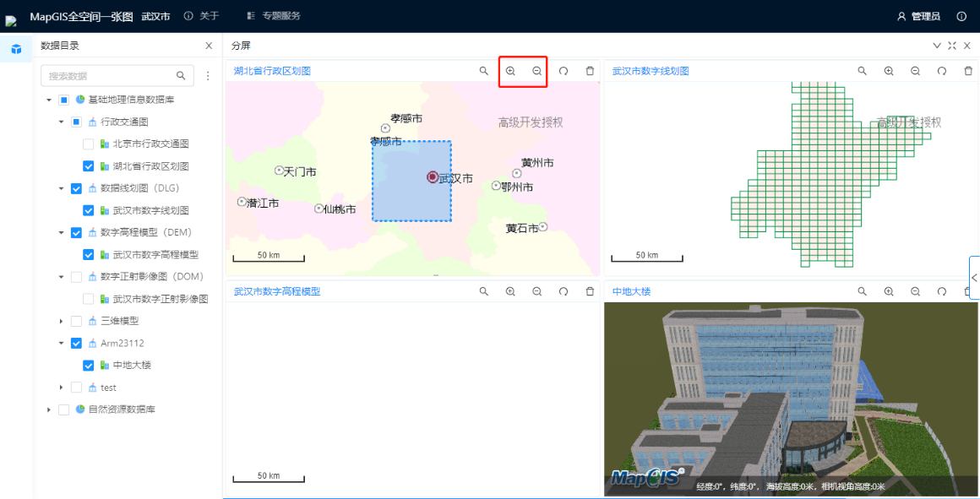Check the 武汉市数字正射影像图 checkbox

tap(89, 299)
